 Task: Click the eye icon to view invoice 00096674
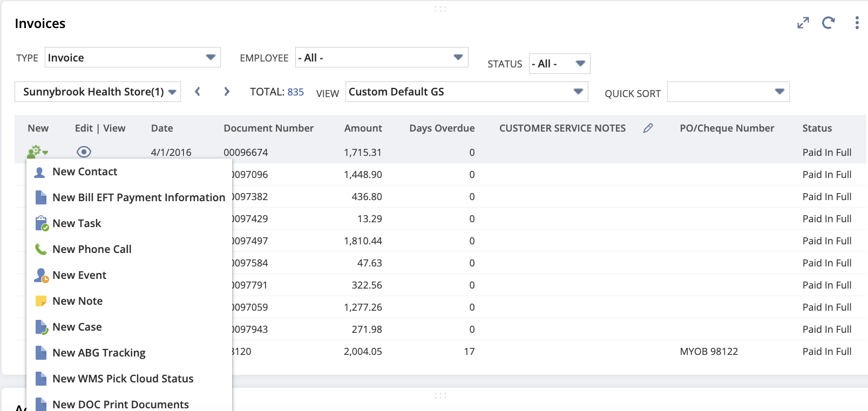point(84,152)
